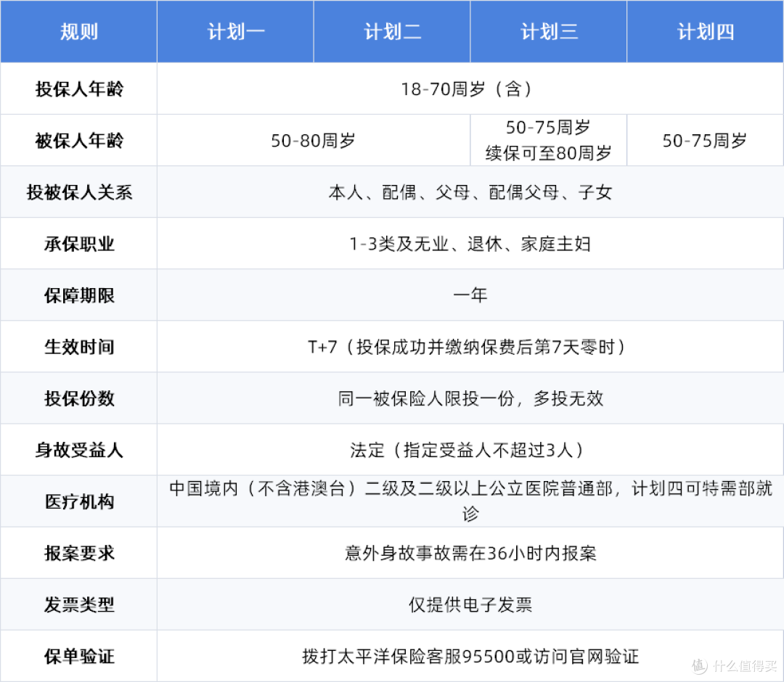Click the 投被保人关系 row label
The height and width of the screenshot is (682, 784).
[79, 192]
